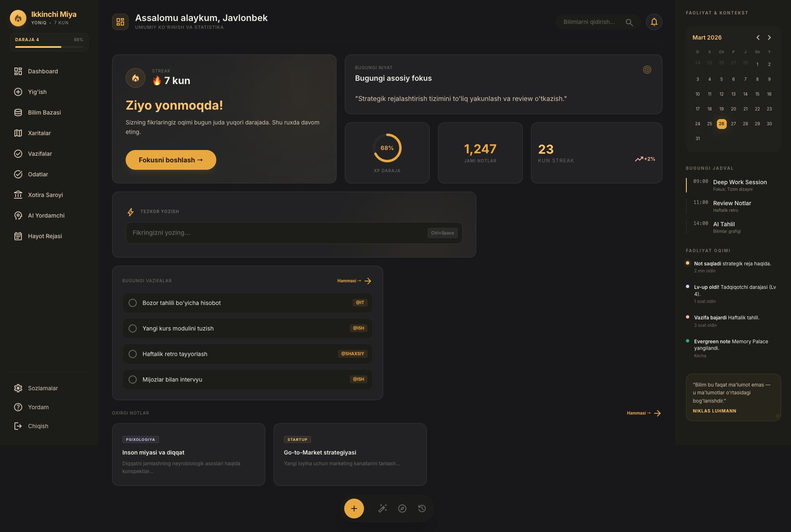Open notifications via the bell icon
This screenshot has height=532, width=791.
coord(654,22)
